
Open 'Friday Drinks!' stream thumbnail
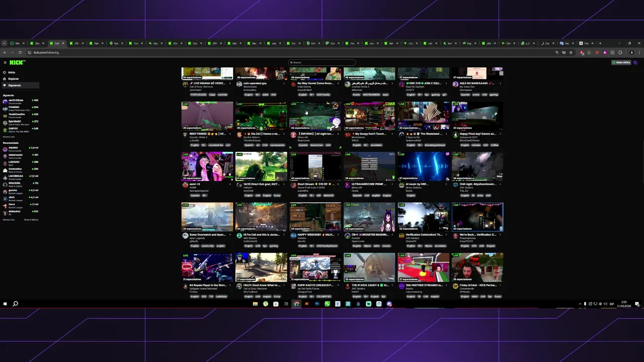tap(477, 267)
